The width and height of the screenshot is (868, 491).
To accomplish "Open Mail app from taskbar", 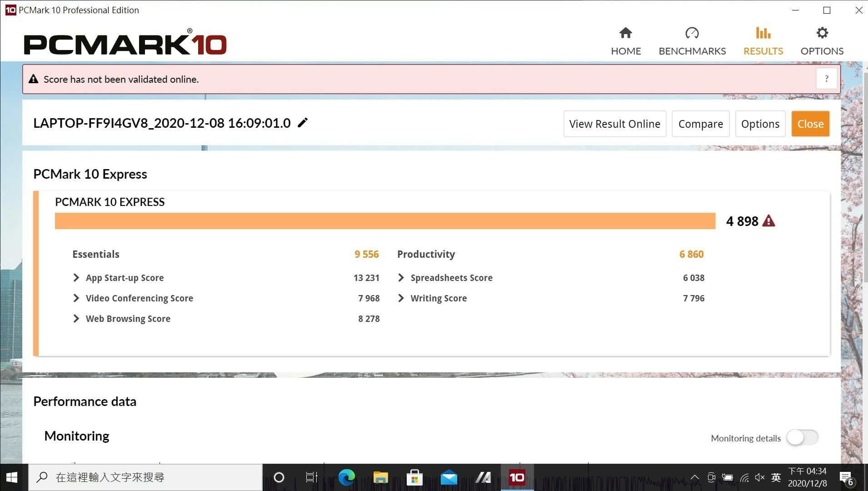I will [449, 477].
